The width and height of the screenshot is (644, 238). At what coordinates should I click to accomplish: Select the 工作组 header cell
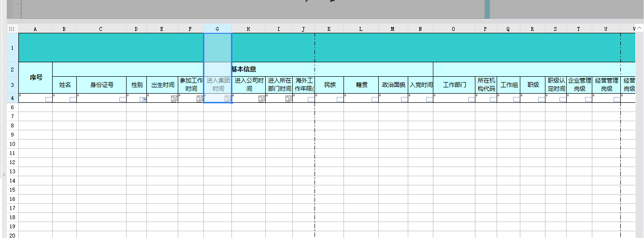[508, 84]
